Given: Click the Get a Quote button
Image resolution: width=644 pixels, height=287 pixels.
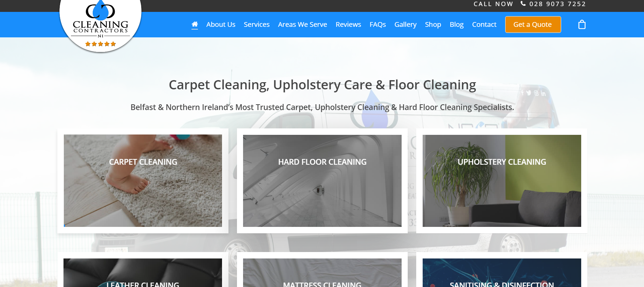Looking at the screenshot, I should coord(533,24).
